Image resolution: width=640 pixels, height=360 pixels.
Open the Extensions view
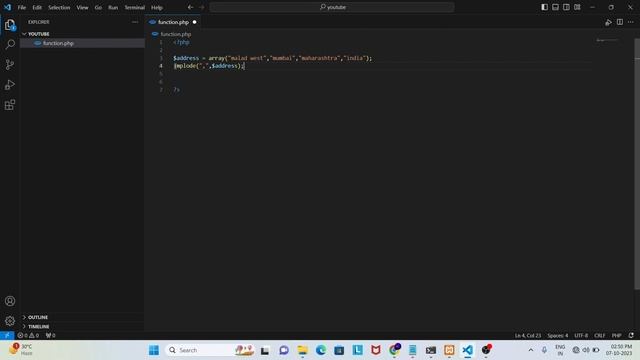click(x=10, y=105)
